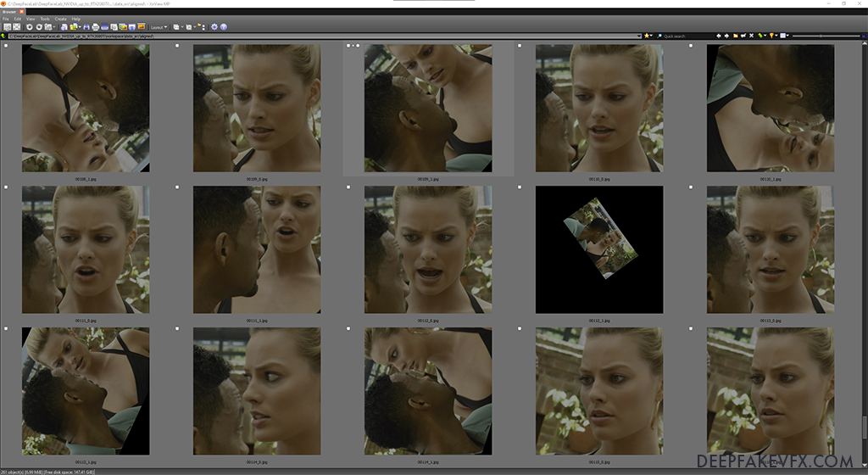Select thumbnail image 00109_1.jpg

[428, 108]
